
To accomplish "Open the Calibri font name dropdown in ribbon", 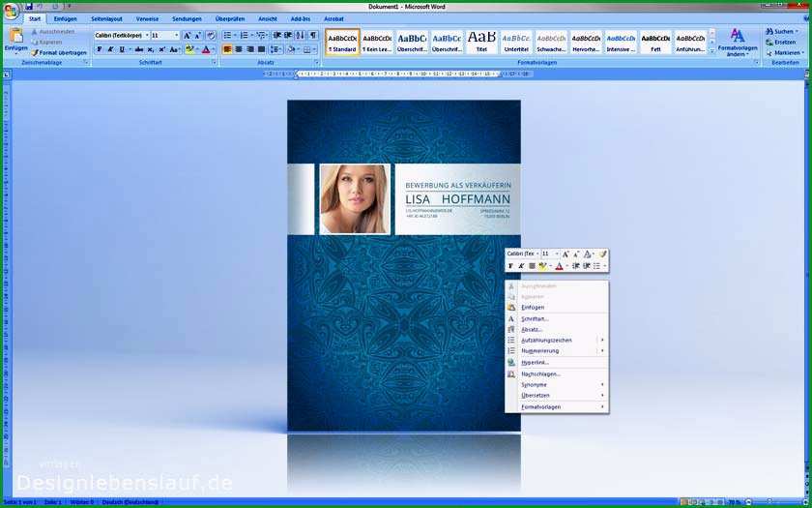I will point(147,35).
